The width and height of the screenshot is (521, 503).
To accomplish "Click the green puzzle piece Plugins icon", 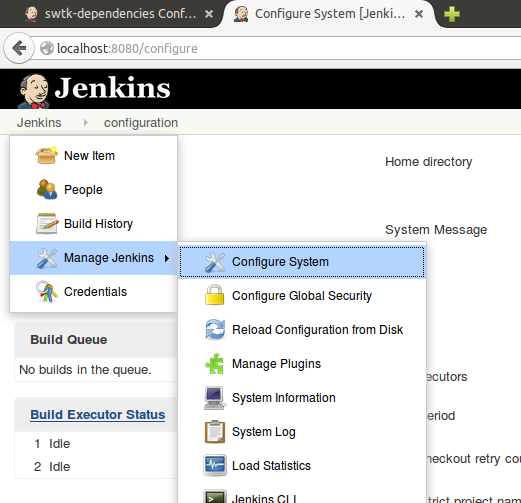I will [214, 364].
